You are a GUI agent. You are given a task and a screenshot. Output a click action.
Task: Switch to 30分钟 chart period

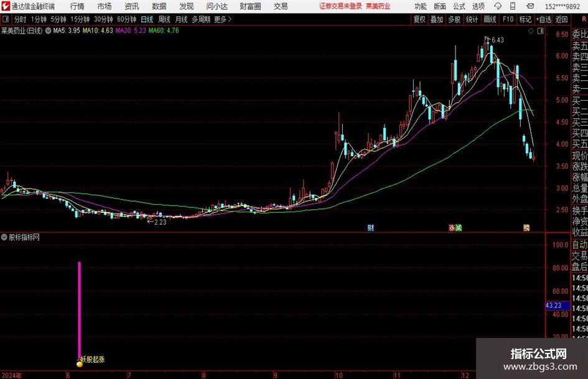tap(103, 19)
